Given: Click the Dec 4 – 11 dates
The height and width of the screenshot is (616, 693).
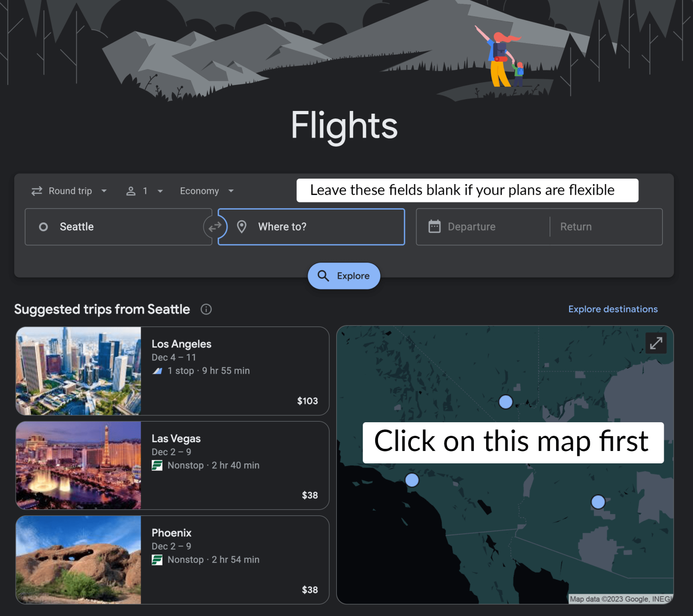Looking at the screenshot, I should pos(174,357).
